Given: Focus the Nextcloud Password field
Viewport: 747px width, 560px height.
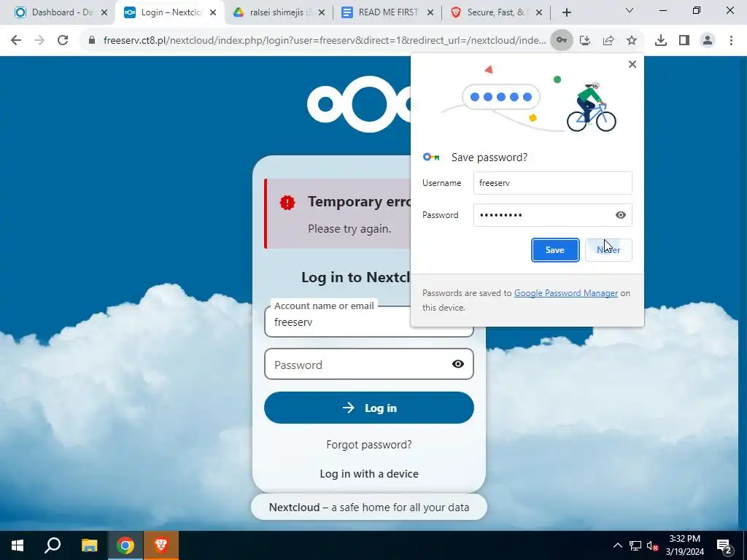Looking at the screenshot, I should point(368,365).
